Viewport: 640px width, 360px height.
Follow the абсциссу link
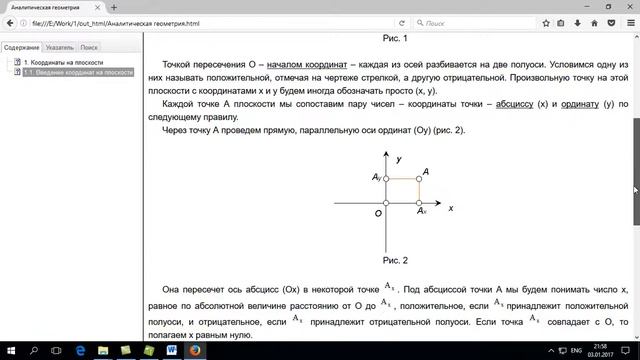(514, 104)
